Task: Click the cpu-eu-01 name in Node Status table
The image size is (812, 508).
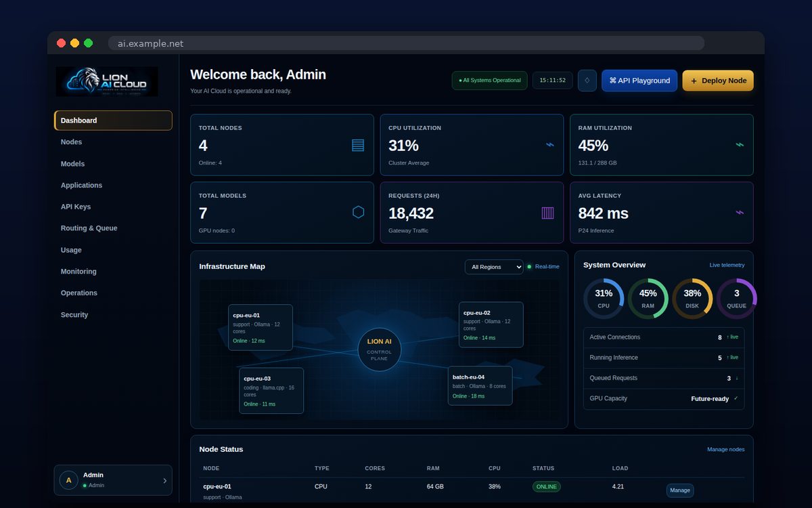Action: pos(217,486)
